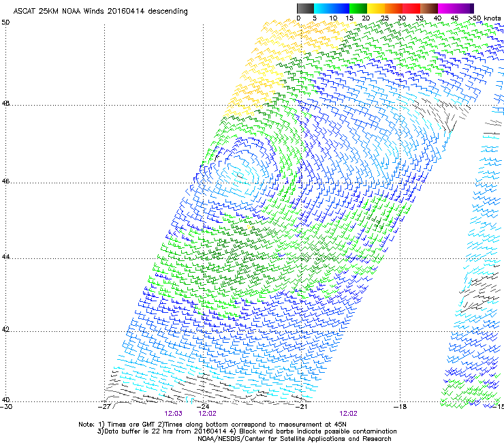Click the latitude label '44'
The image size is (504, 443).
5,257
